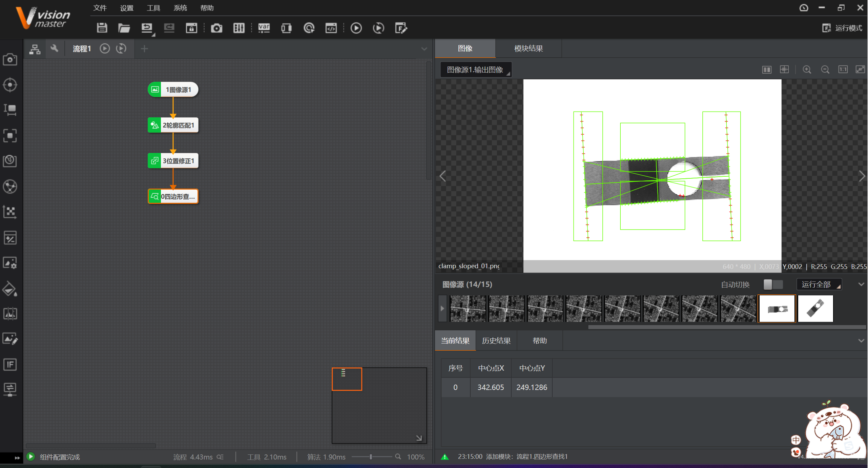868x468 pixels.
Task: Open the image acquisition tools in sidebar
Action: click(x=10, y=60)
